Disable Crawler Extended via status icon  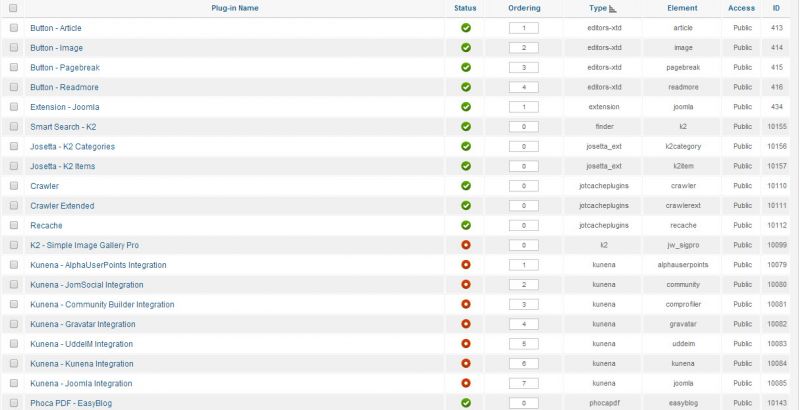(465, 206)
